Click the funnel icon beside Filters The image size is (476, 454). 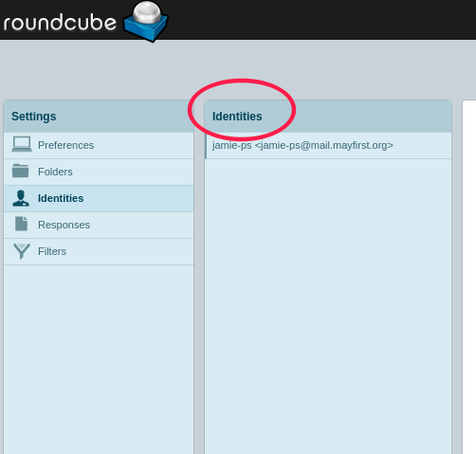[22, 251]
